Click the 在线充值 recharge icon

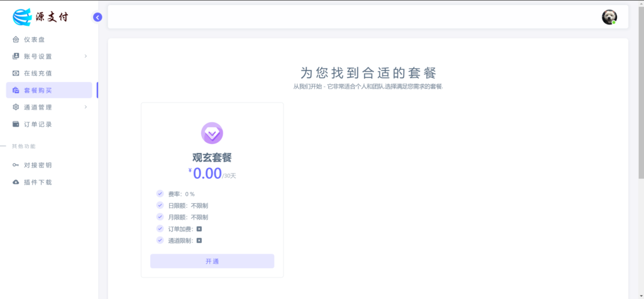(x=16, y=73)
